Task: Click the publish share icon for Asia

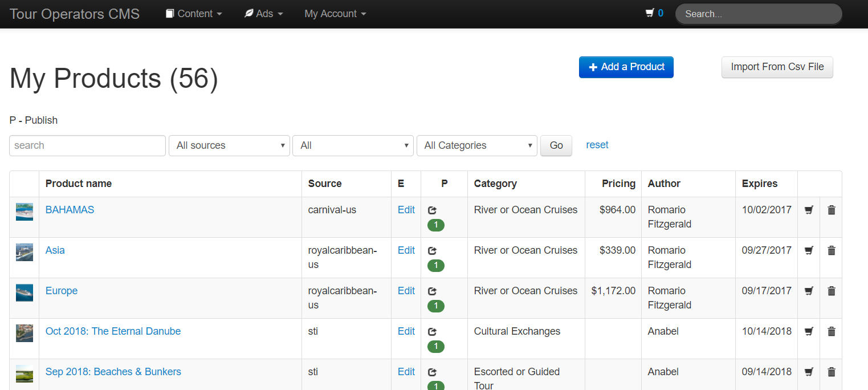Action: (x=432, y=250)
